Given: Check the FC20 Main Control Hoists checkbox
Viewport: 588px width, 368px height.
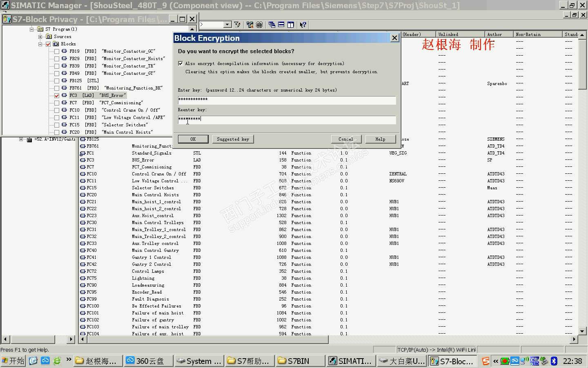Looking at the screenshot, I should (57, 132).
